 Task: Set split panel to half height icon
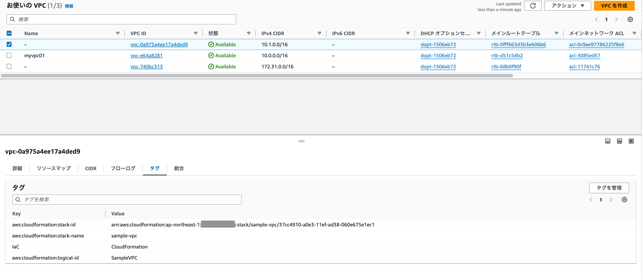click(x=619, y=141)
